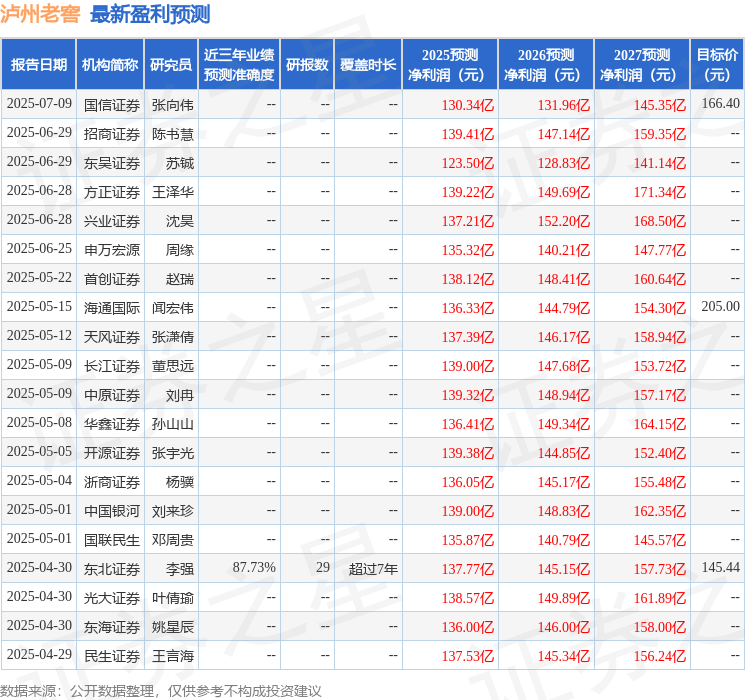Click institution 中国银河
This screenshot has height=700, width=745.
(x=112, y=511)
